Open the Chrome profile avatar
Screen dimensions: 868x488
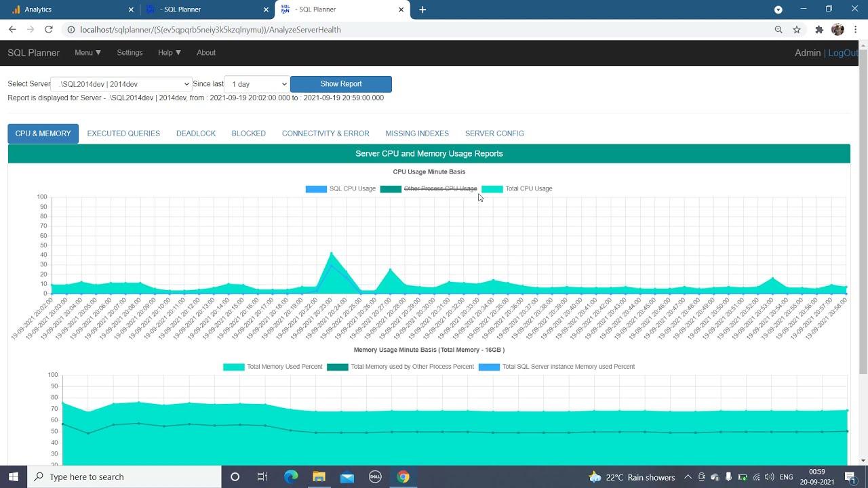[837, 30]
